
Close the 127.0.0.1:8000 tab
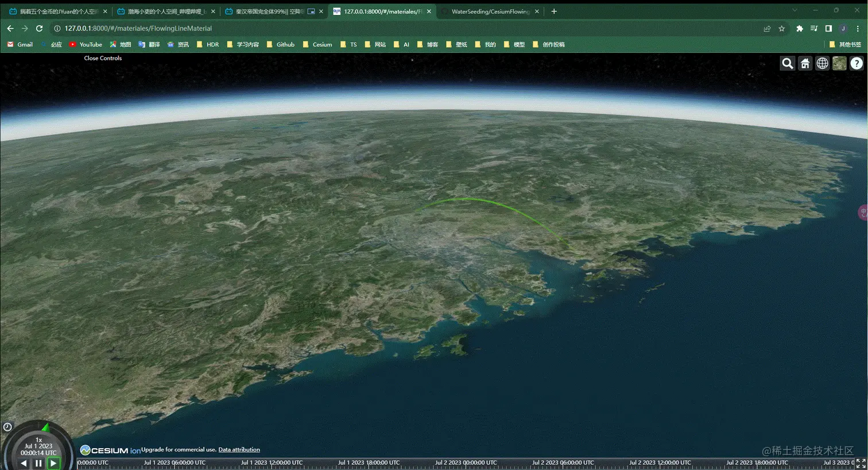click(429, 11)
